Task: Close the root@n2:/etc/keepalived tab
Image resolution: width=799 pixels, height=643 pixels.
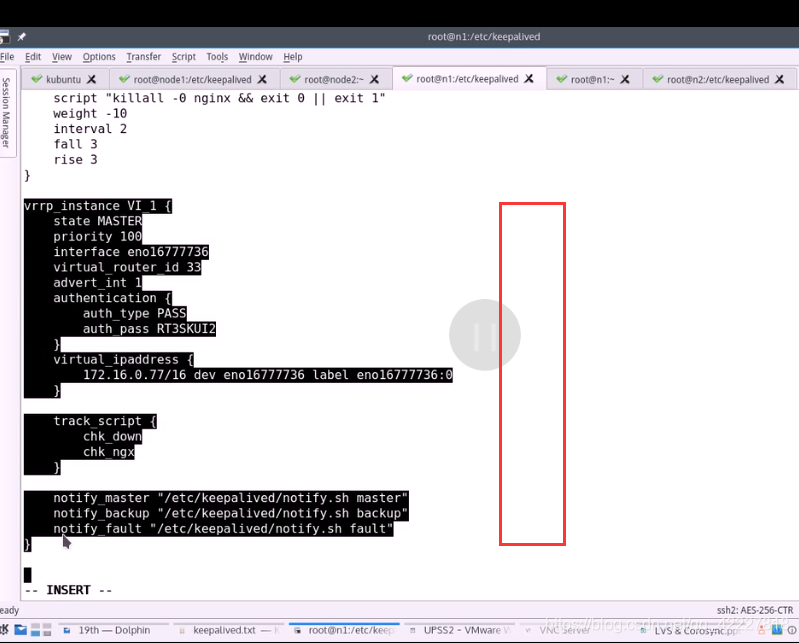Action: (780, 79)
